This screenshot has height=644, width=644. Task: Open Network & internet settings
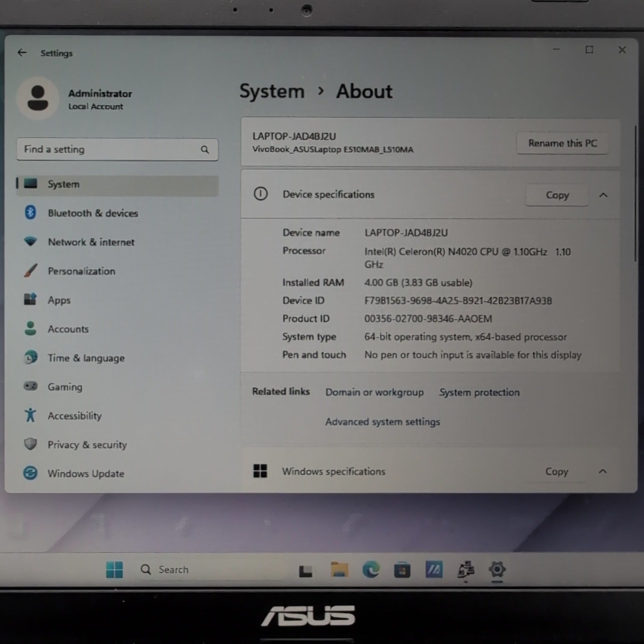(x=117, y=242)
